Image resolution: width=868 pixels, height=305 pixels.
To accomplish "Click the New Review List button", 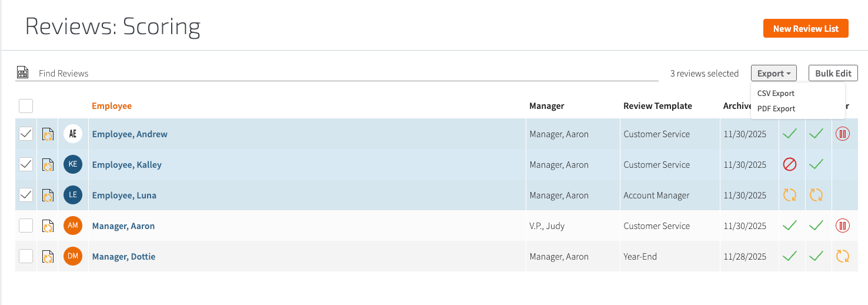I will 805,28.
